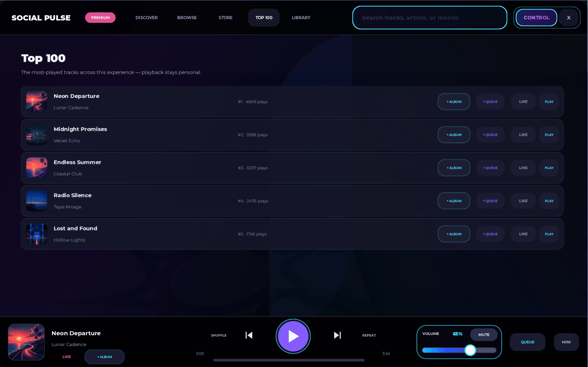This screenshot has height=367, width=588.
Task: Open the Browse tab
Action: point(187,18)
